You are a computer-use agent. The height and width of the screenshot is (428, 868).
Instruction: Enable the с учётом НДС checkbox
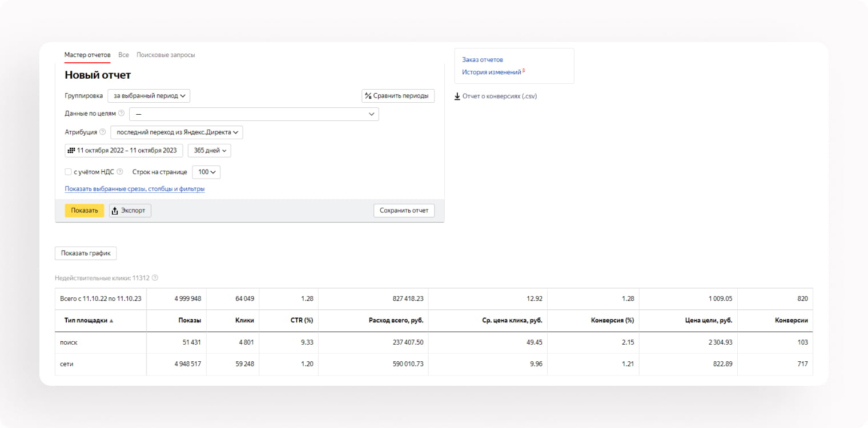point(69,172)
